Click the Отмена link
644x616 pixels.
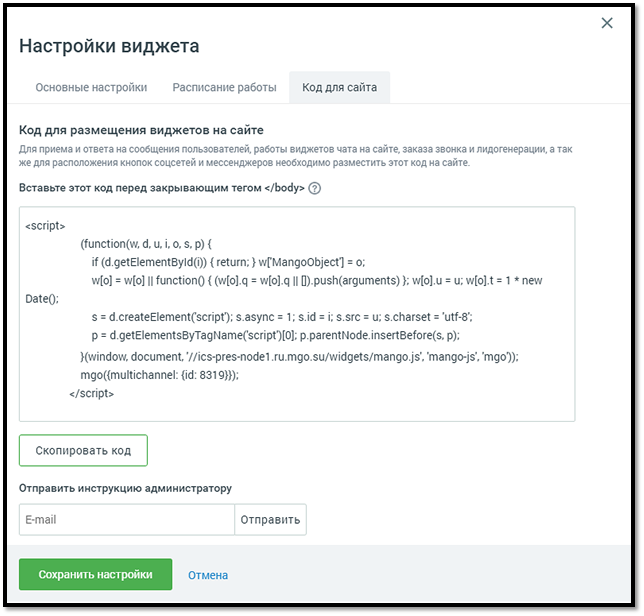208,575
